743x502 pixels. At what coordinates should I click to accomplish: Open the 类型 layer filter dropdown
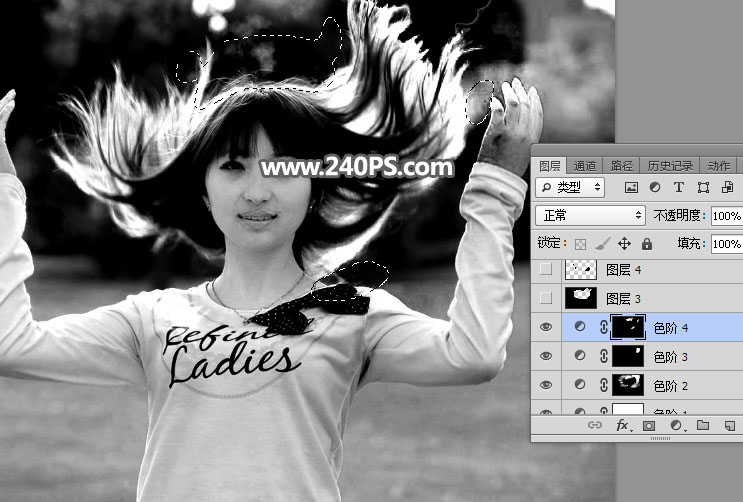pos(570,187)
